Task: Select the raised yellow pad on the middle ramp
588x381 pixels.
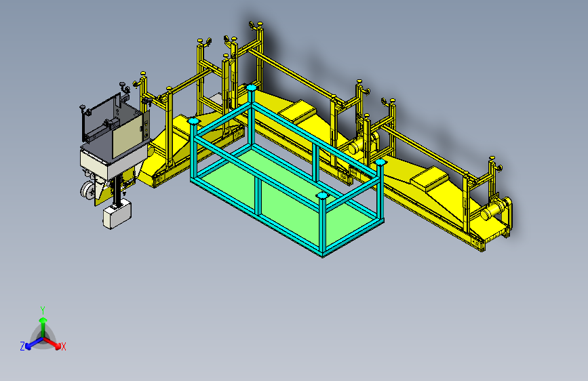Action: [298, 111]
